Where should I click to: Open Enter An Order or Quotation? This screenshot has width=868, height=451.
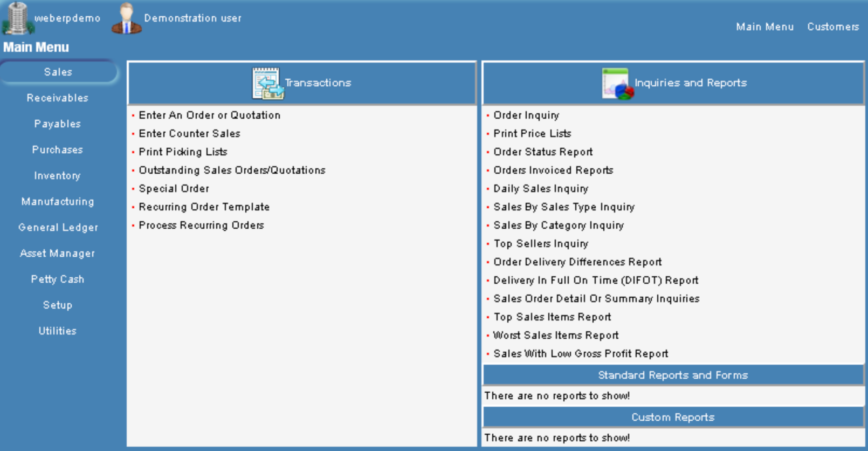(x=209, y=115)
